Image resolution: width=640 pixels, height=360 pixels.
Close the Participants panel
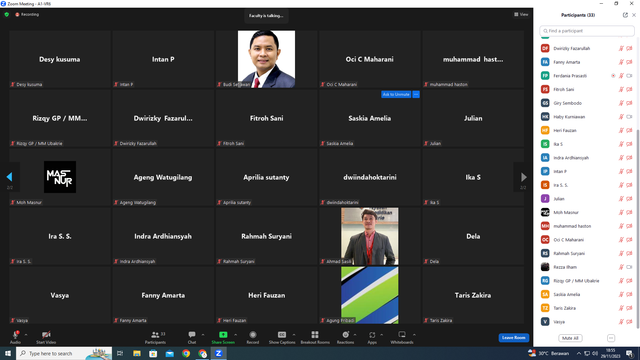(634, 15)
